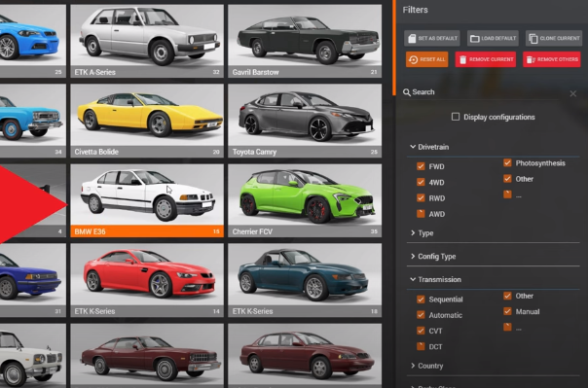Uncheck the RWD drivetrain checkbox
The image size is (588, 388).
pyautogui.click(x=421, y=197)
